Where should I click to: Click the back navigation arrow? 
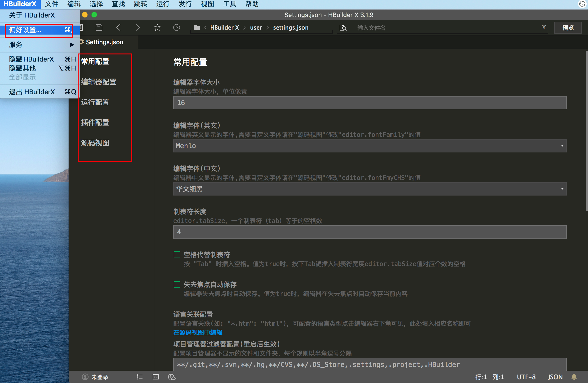(119, 27)
